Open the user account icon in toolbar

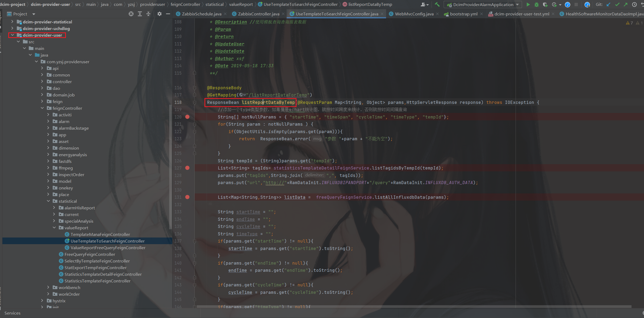coord(425,5)
